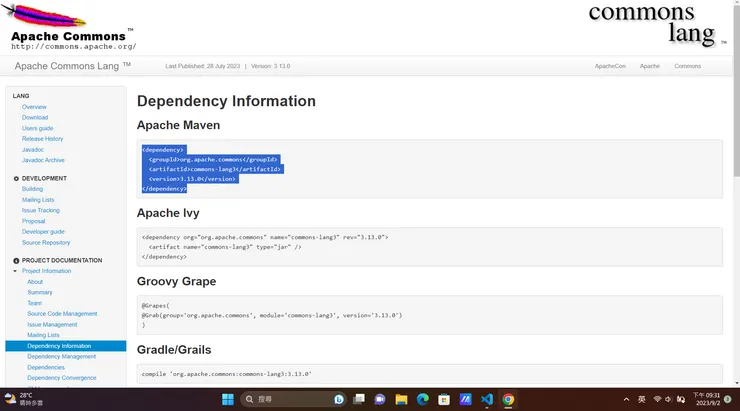Open Microsoft Store from the taskbar
Viewport: 740px width, 411px height.
point(444,400)
